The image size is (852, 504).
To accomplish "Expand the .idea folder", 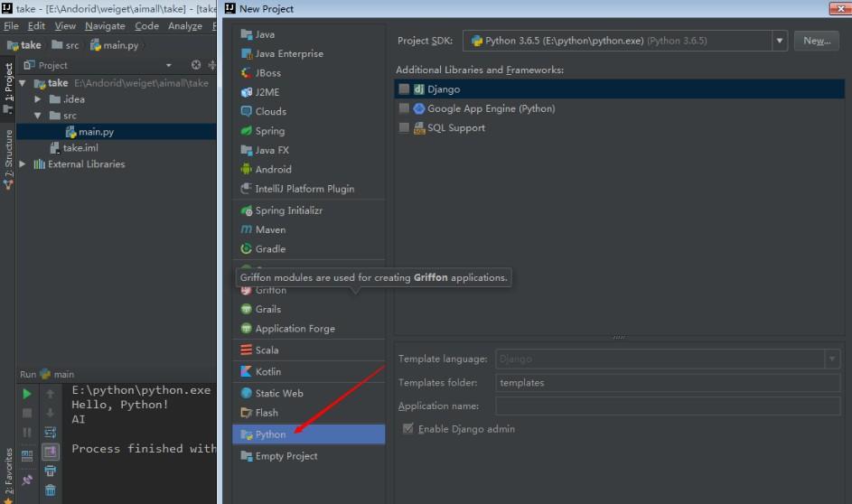I will click(37, 99).
